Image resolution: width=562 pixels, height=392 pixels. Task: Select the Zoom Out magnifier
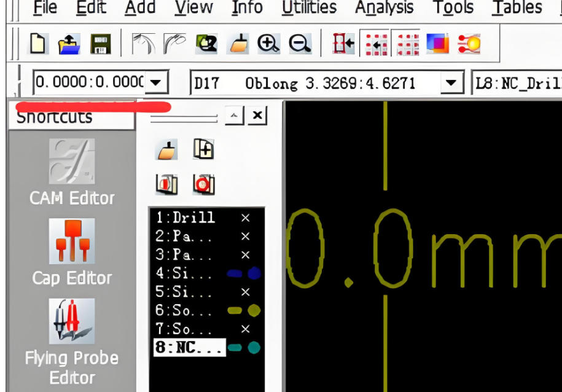point(300,44)
